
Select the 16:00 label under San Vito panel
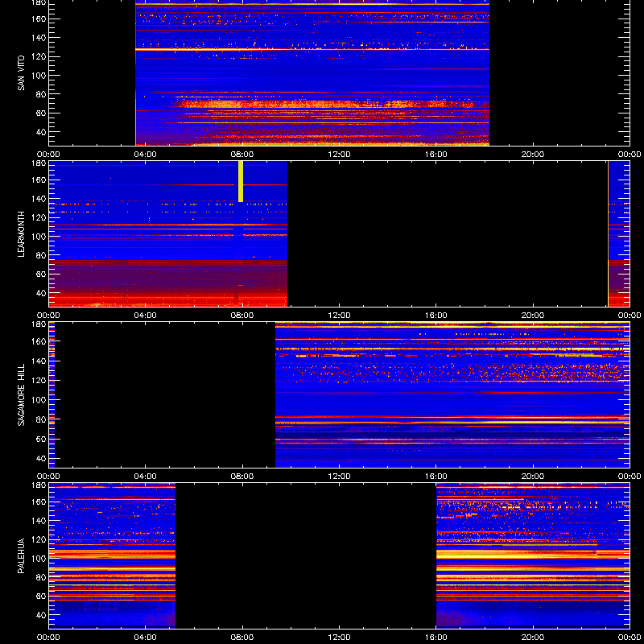[436, 155]
